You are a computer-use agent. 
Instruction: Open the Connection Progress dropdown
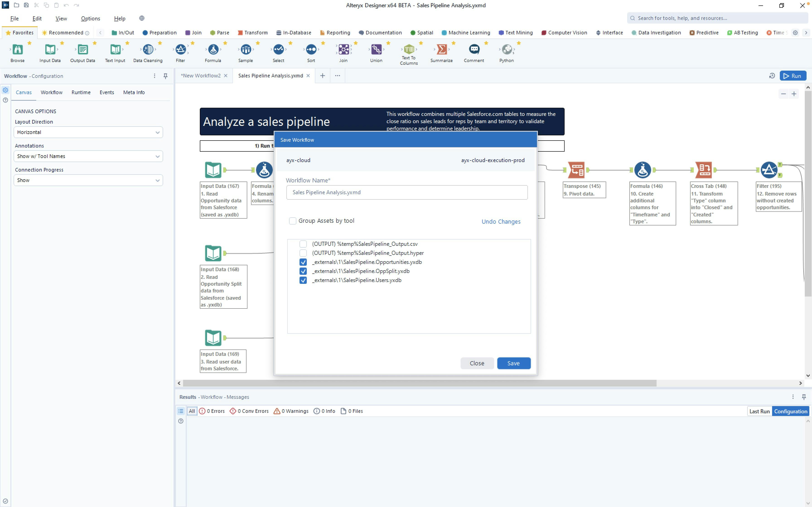(88, 180)
